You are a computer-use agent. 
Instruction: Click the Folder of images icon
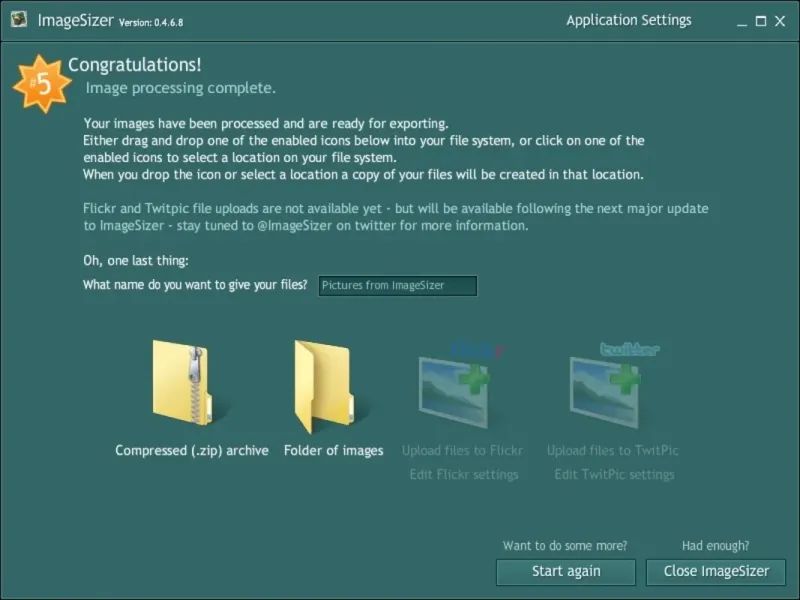[x=322, y=385]
